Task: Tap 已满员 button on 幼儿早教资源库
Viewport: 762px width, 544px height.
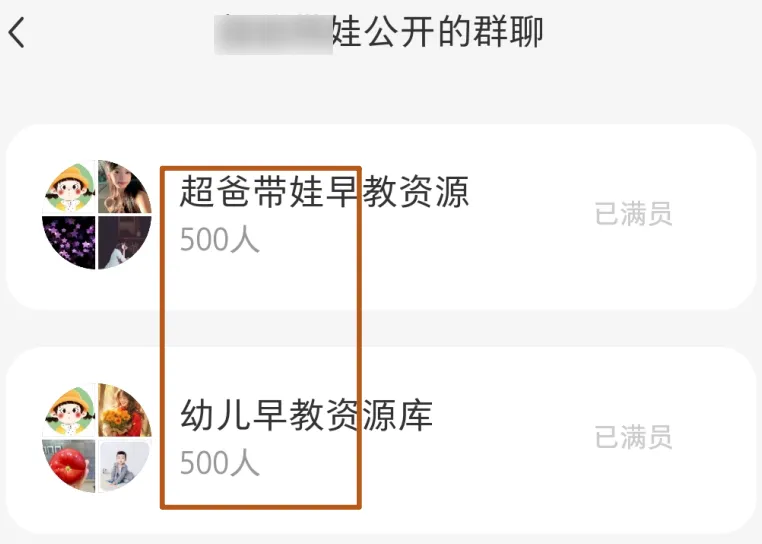Action: (634, 437)
